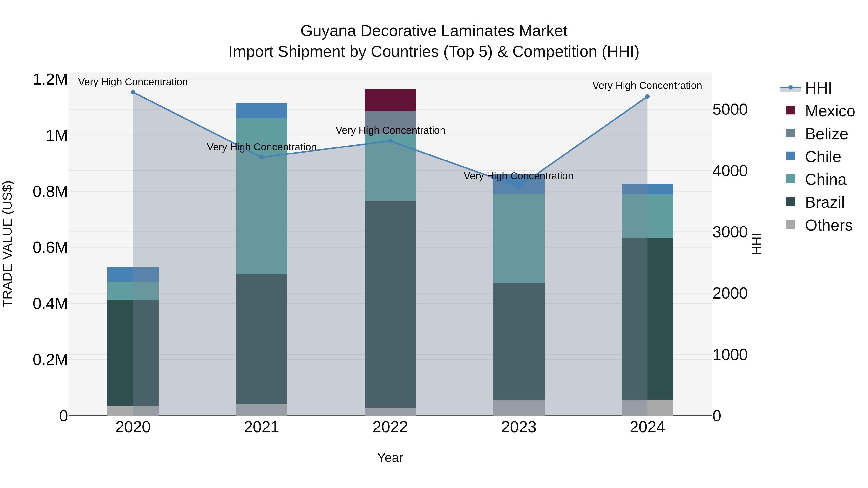The image size is (868, 488).
Task: Click the 1.2M left axis tick label
Action: click(x=50, y=80)
